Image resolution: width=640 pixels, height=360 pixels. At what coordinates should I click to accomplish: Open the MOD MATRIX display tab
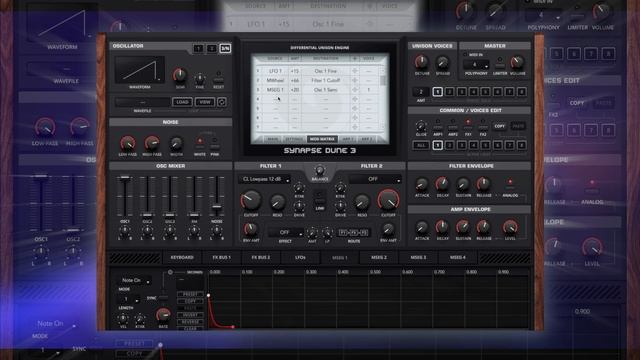click(x=322, y=139)
